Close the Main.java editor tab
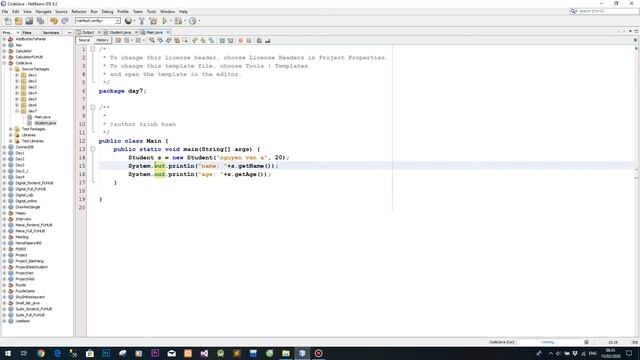The width and height of the screenshot is (640, 360). coord(168,32)
